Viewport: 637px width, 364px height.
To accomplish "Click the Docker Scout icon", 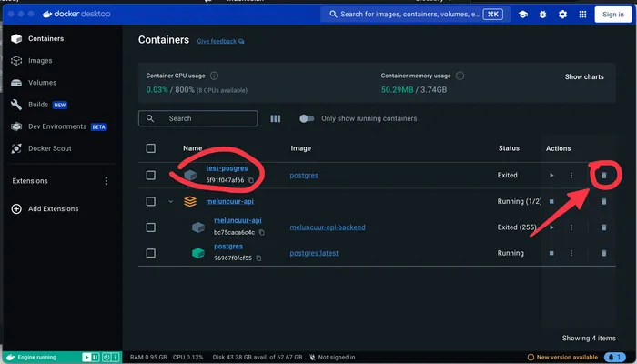I will tap(16, 148).
